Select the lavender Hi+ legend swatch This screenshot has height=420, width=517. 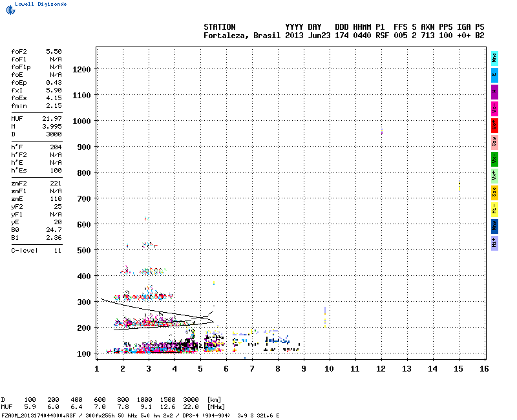click(x=494, y=244)
